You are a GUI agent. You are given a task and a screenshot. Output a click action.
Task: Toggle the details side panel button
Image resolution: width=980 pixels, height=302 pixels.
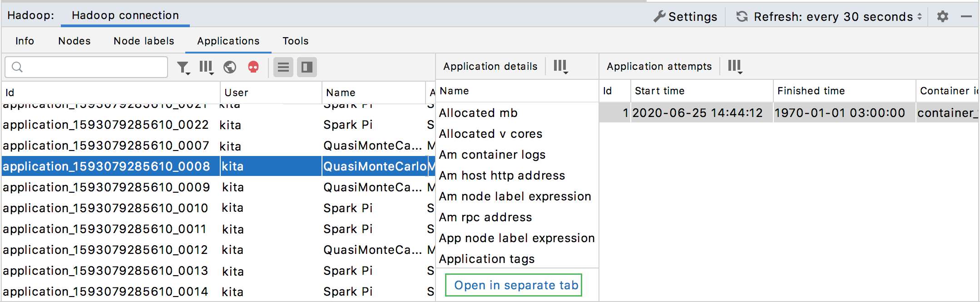coord(307,68)
